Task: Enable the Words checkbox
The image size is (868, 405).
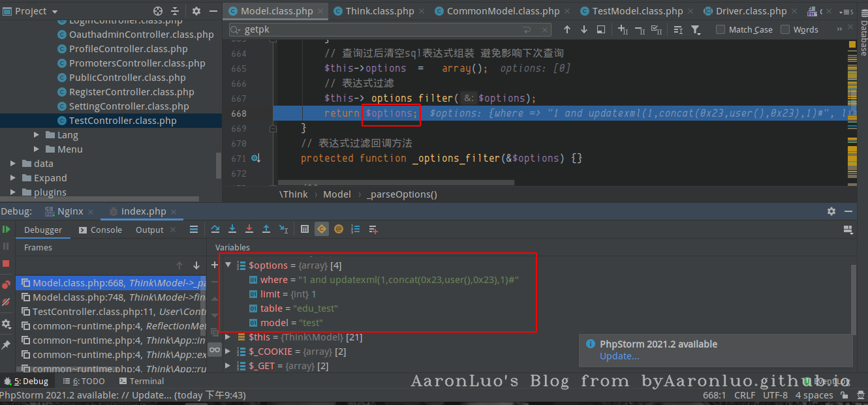Action: 785,29
